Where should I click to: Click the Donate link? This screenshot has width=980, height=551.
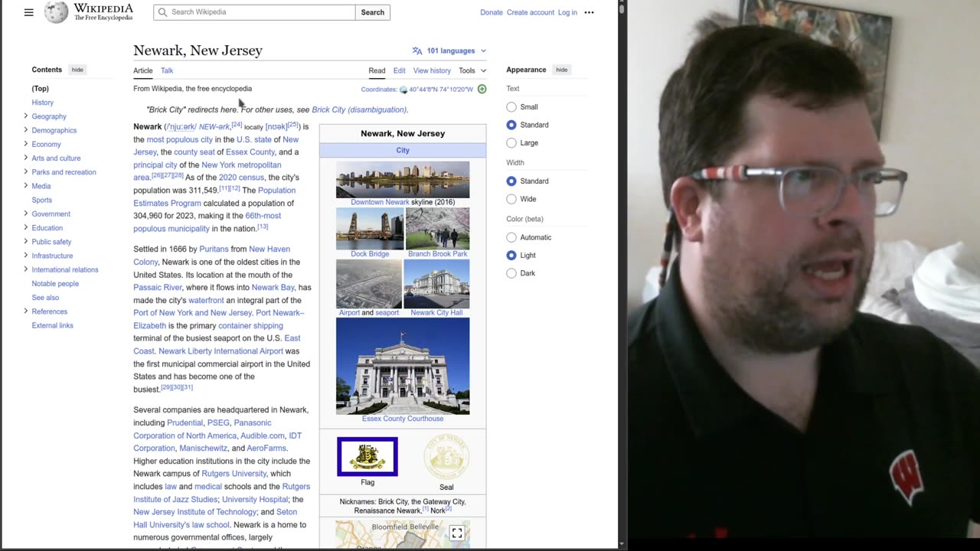click(492, 12)
